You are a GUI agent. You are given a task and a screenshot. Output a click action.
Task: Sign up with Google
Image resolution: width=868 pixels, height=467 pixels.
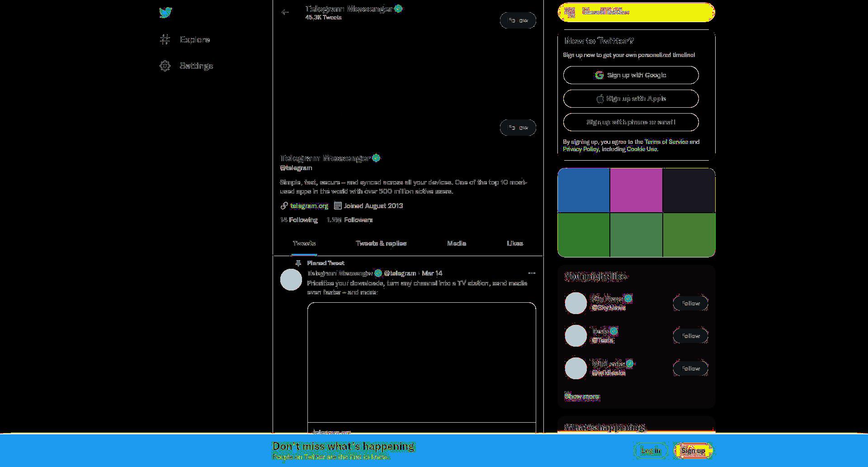tap(631, 75)
